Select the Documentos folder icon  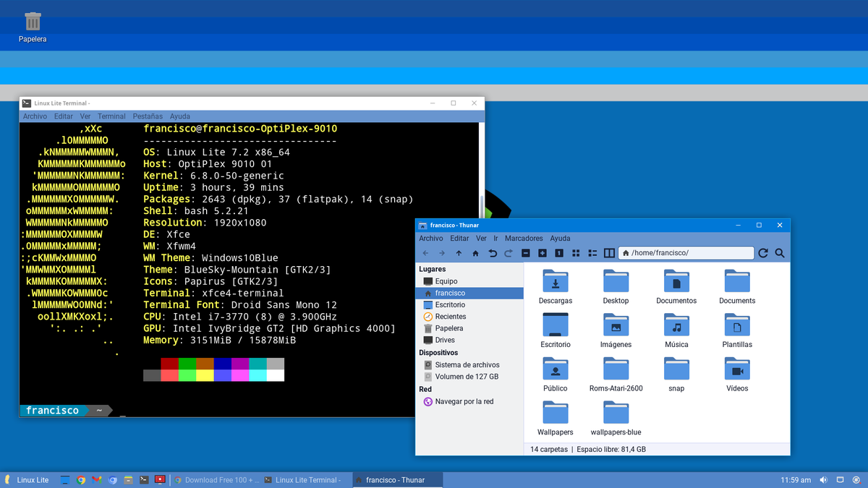676,281
